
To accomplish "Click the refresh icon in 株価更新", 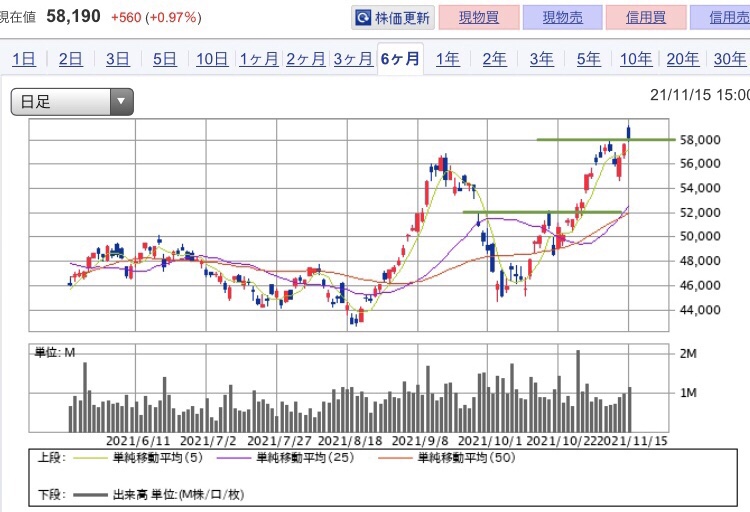I will 363,18.
